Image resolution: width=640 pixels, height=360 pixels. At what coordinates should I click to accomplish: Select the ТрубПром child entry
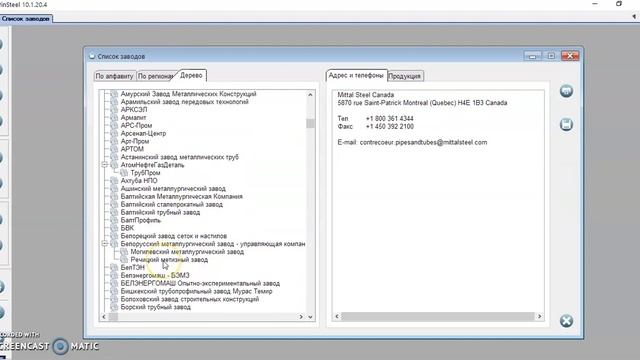point(145,173)
